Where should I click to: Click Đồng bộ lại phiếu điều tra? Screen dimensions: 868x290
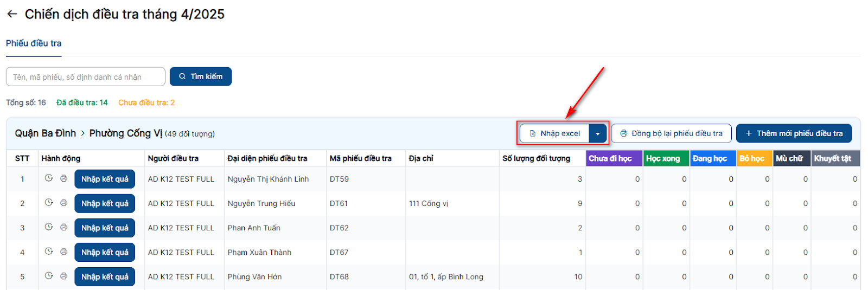671,133
